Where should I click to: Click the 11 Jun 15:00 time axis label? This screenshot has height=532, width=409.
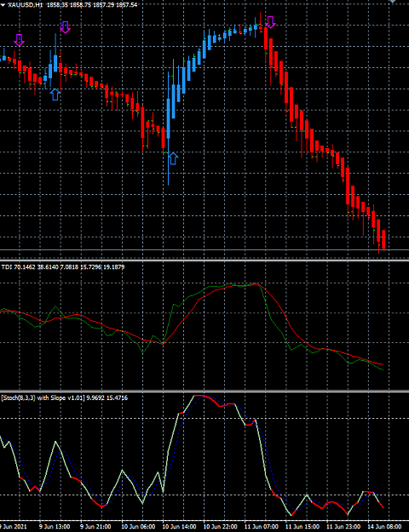(302, 527)
